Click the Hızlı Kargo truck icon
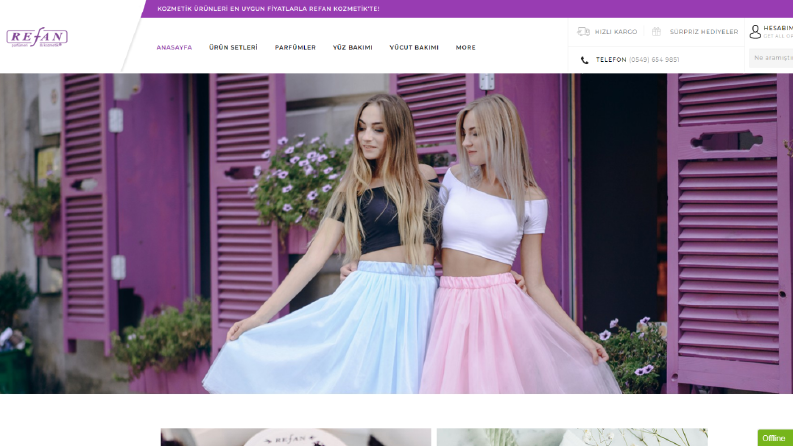This screenshot has height=446, width=793. pyautogui.click(x=583, y=31)
